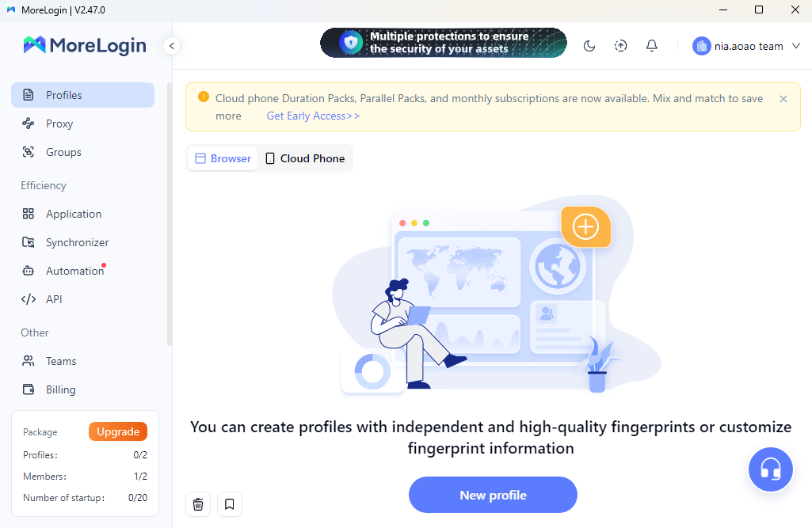Click the sync/upload status icon
This screenshot has width=812, height=528.
[x=620, y=46]
